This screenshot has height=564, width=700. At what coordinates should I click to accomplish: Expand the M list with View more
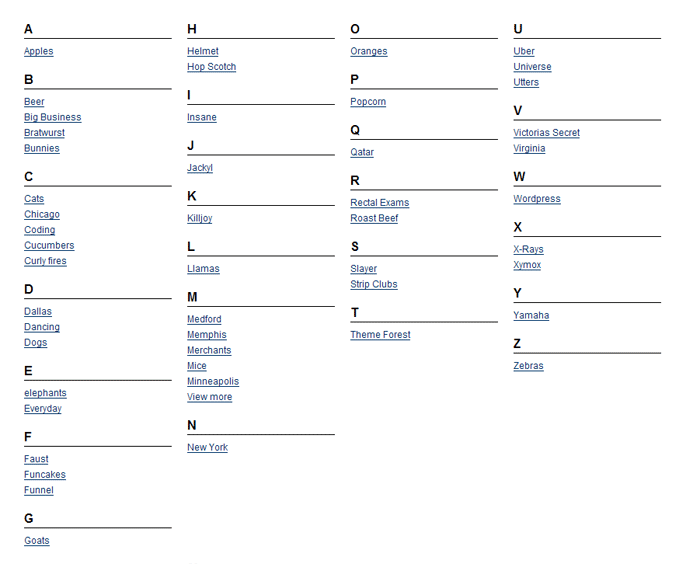point(209,397)
